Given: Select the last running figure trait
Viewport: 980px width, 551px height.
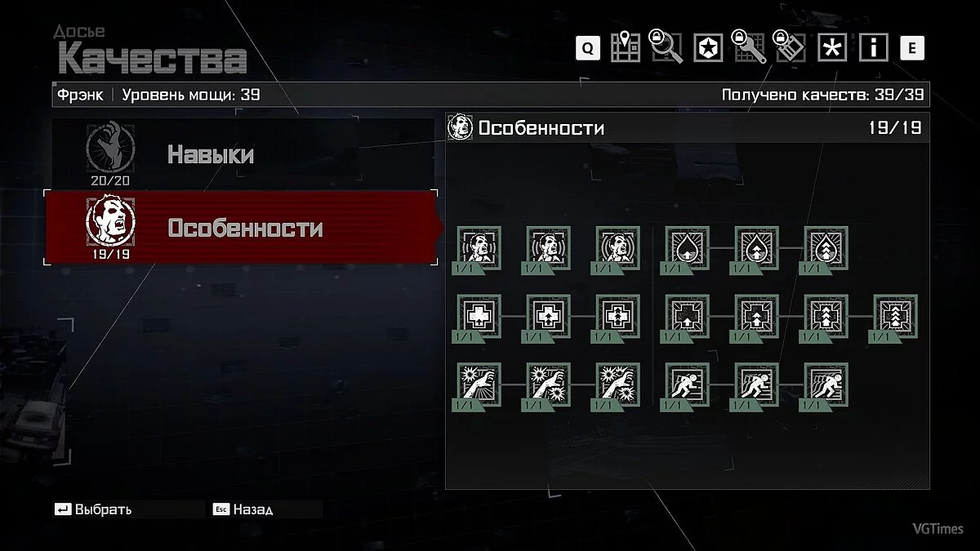Looking at the screenshot, I should click(826, 386).
